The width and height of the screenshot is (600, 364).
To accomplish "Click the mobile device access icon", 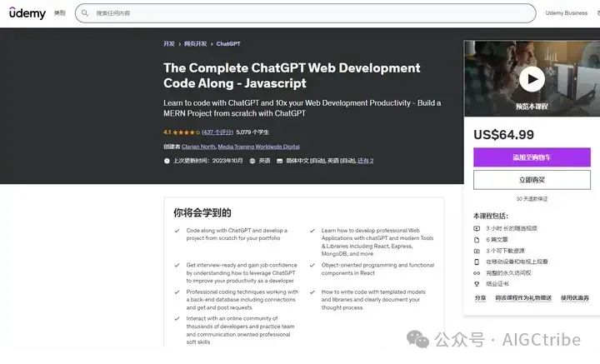I will click(477, 262).
